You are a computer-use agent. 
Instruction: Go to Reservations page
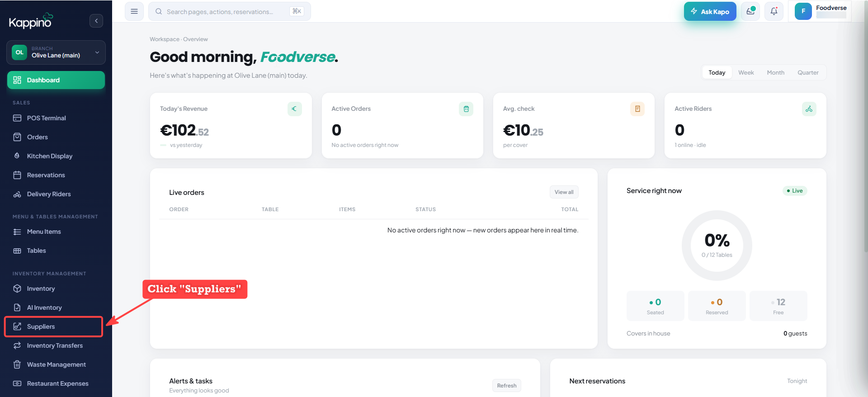tap(56, 175)
